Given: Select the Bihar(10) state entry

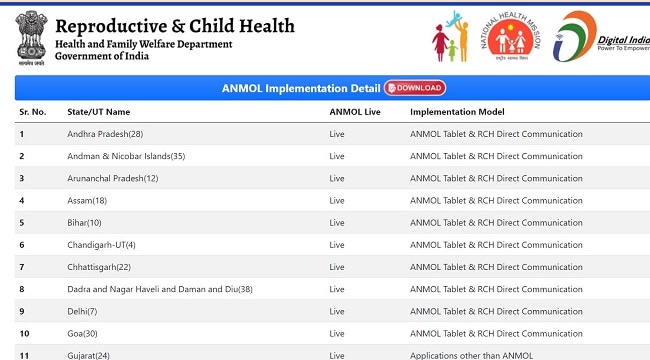Looking at the screenshot, I should 84,223.
